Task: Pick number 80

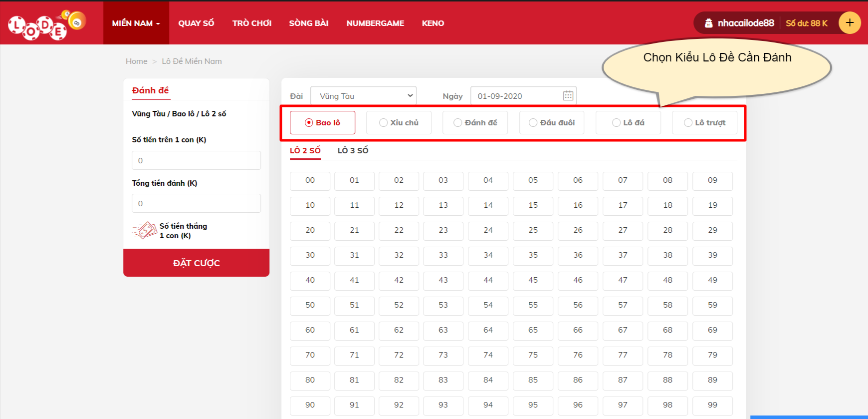Action: (x=310, y=381)
